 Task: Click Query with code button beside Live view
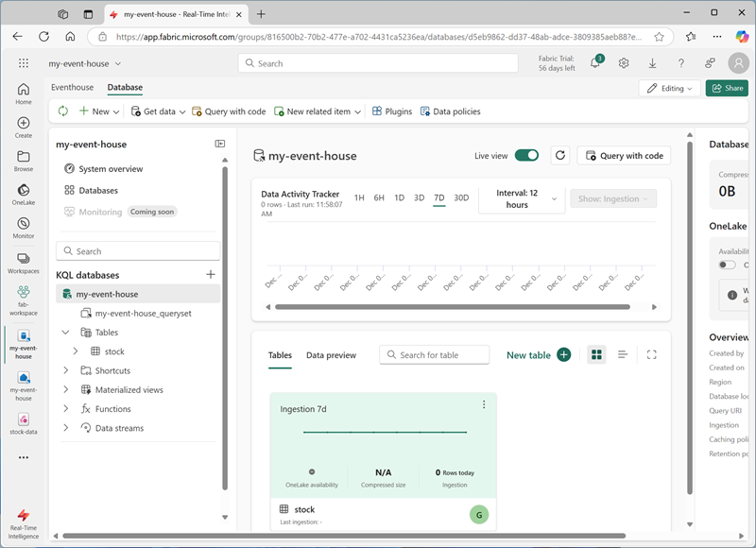pos(624,155)
